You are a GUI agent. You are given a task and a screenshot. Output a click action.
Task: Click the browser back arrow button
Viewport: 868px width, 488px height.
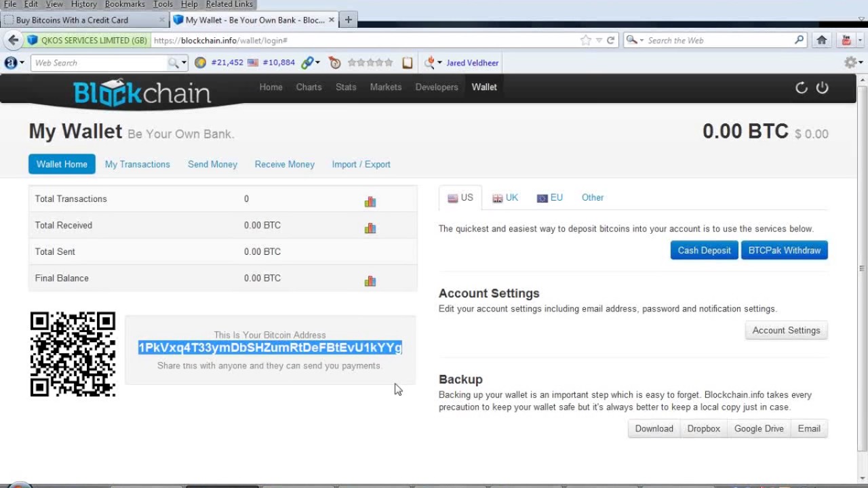pyautogui.click(x=13, y=40)
